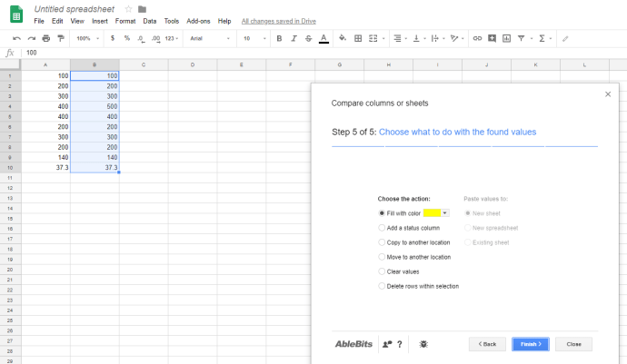Viewport: 627px width, 364px height.
Task: Star the Untitled spreadsheet
Action: click(128, 8)
